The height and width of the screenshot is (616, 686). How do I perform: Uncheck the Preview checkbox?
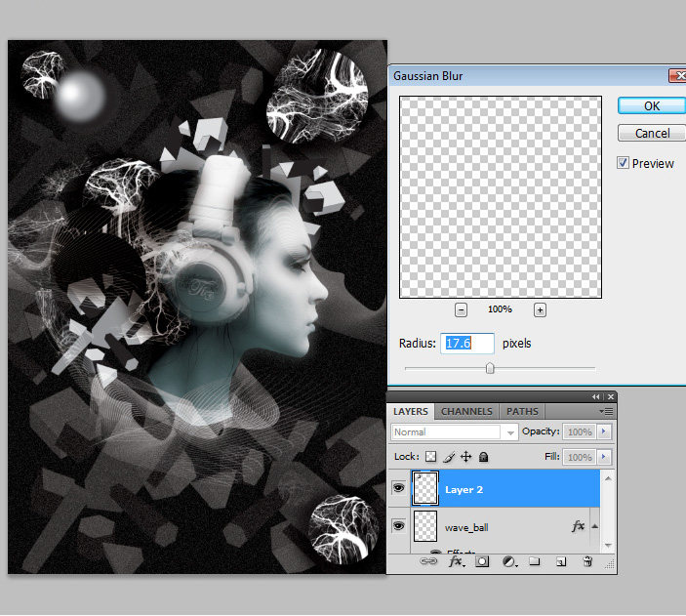click(624, 164)
